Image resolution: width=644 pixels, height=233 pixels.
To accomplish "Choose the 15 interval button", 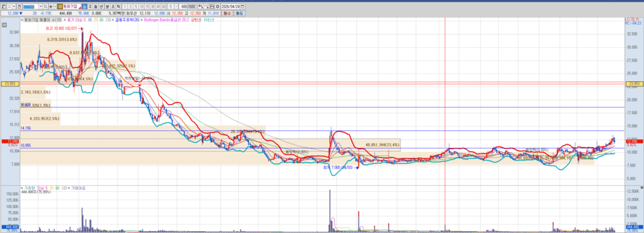I will [147, 6].
